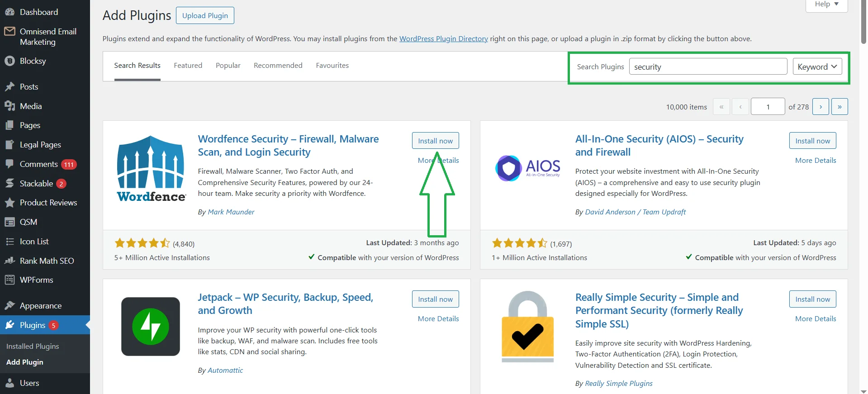The width and height of the screenshot is (868, 394).
Task: Open Rank Math SEO chart icon
Action: point(9,261)
